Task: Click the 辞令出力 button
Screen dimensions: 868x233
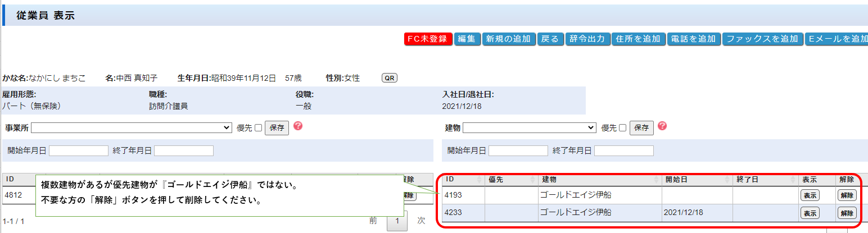Action: [586, 39]
